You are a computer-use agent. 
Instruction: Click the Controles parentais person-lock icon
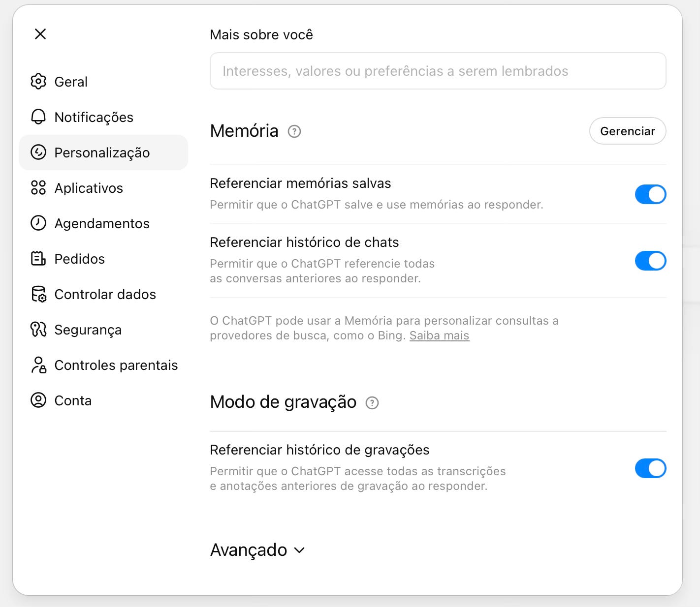[x=38, y=365]
